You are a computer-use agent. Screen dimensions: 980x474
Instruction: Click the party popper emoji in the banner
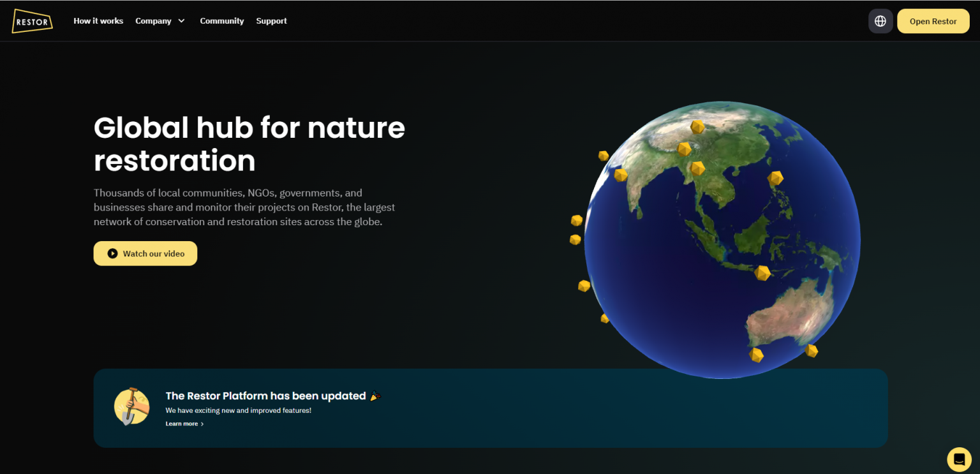376,396
